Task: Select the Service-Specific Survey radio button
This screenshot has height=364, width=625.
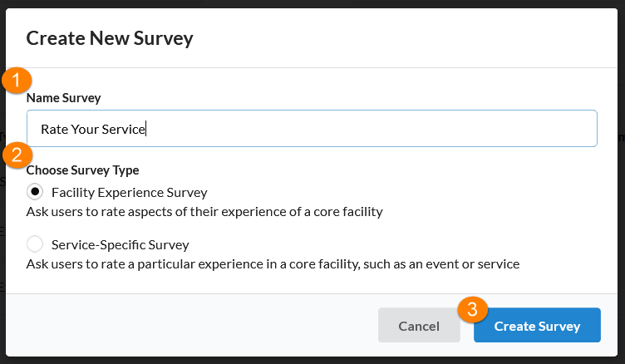Action: click(x=35, y=245)
